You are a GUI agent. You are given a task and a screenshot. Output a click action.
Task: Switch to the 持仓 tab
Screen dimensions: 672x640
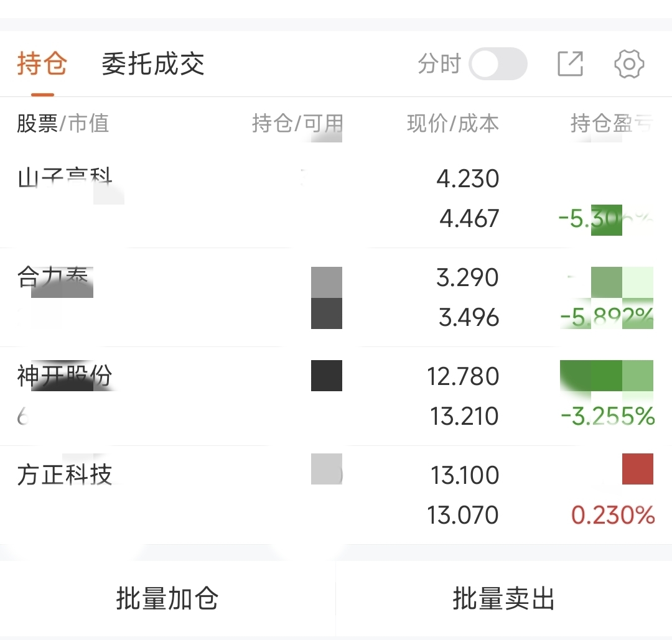(x=42, y=64)
